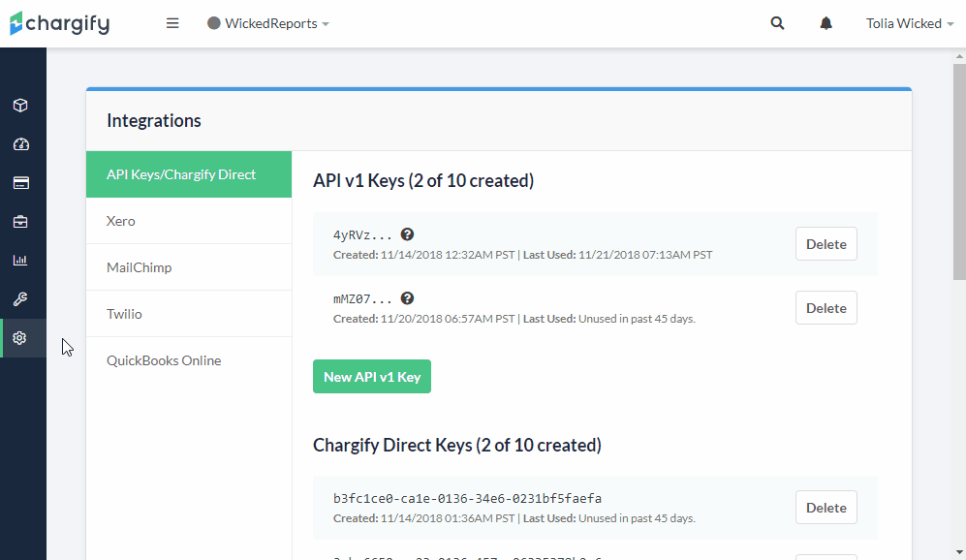Open the credit card icon in sidebar

[x=21, y=183]
